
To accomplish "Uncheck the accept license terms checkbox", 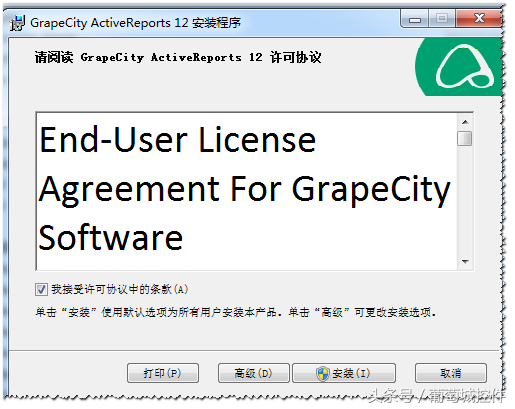I will pos(41,289).
